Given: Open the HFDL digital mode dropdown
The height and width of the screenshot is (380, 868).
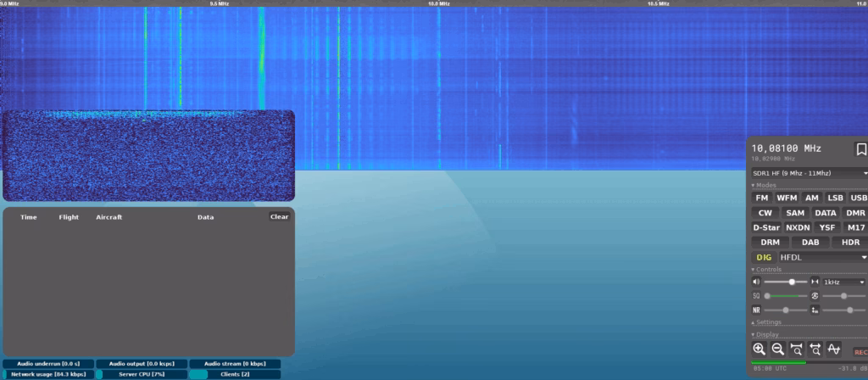Looking at the screenshot, I should (824, 257).
